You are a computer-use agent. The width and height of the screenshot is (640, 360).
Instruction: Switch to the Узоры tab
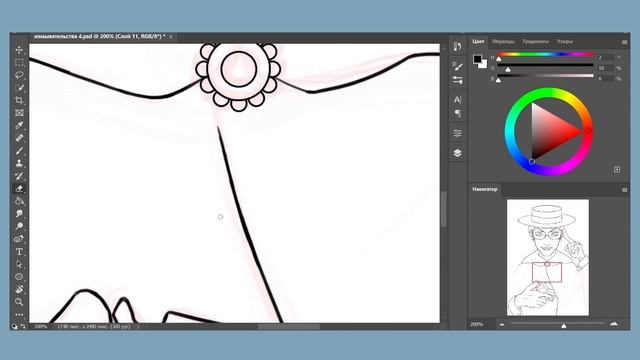point(565,42)
